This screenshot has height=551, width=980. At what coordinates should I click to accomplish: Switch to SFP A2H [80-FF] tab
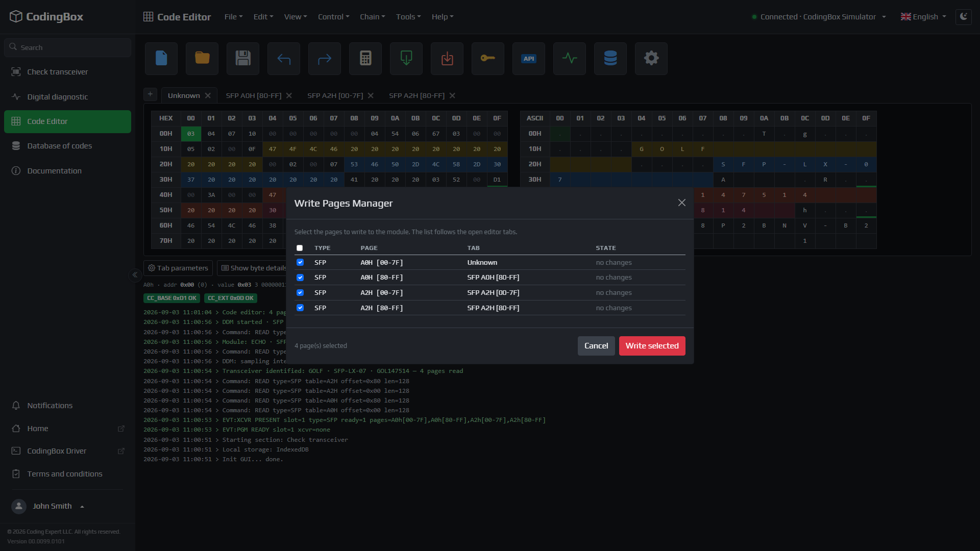[417, 95]
